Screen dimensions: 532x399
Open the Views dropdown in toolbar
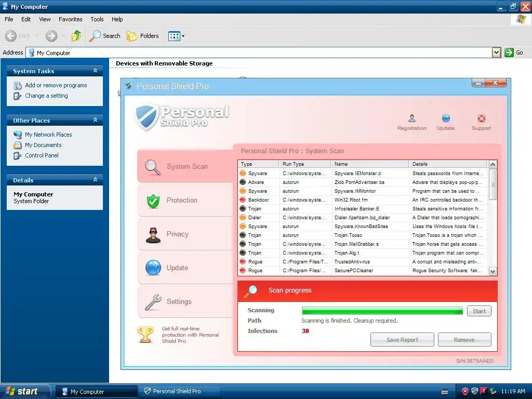tap(177, 36)
